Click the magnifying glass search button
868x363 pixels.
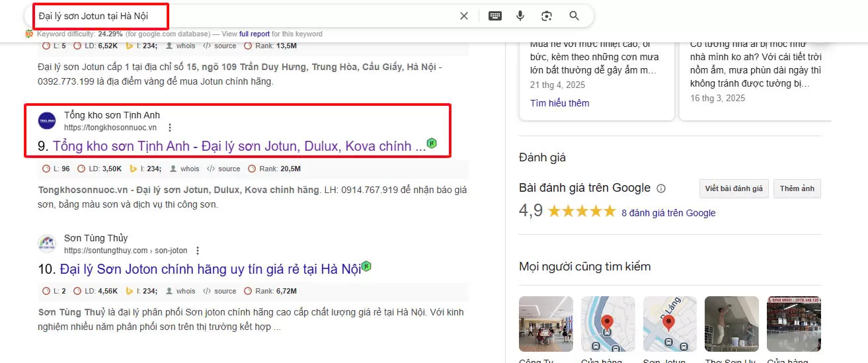[574, 16]
